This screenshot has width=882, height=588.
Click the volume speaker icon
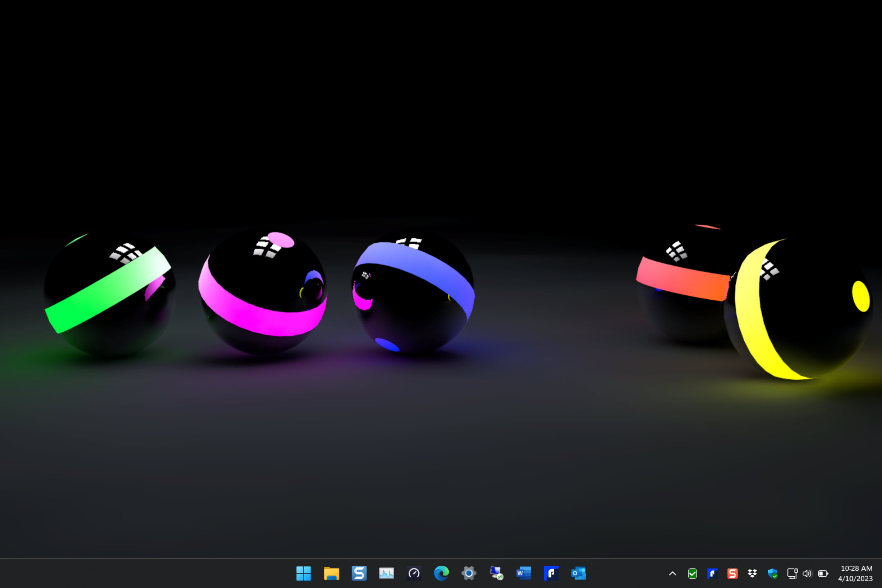click(x=807, y=574)
